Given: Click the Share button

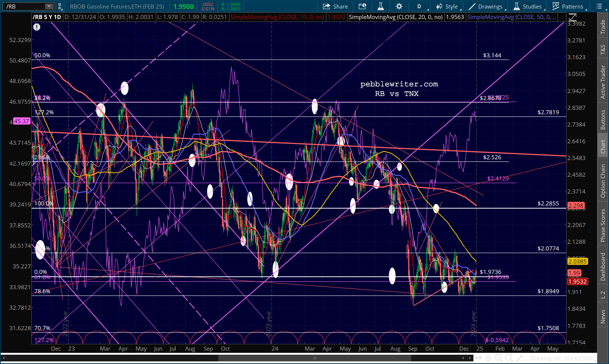Looking at the screenshot, I should coord(335,6).
